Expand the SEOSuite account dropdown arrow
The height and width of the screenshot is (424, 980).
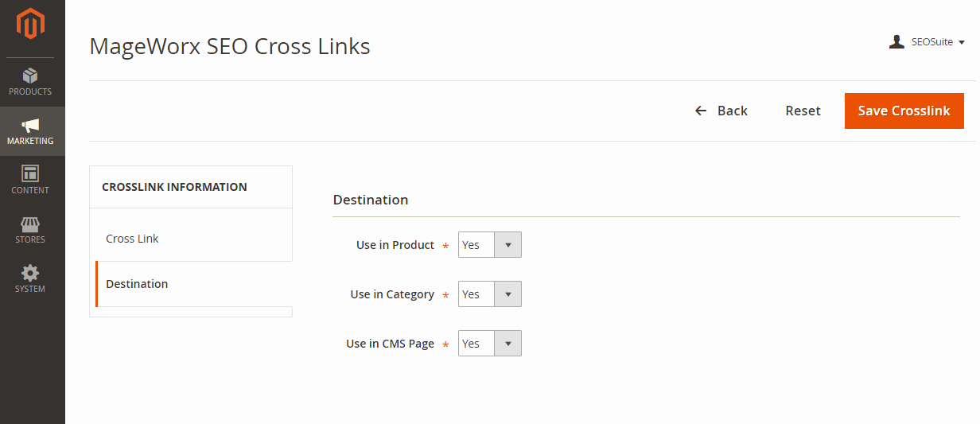[x=962, y=42]
